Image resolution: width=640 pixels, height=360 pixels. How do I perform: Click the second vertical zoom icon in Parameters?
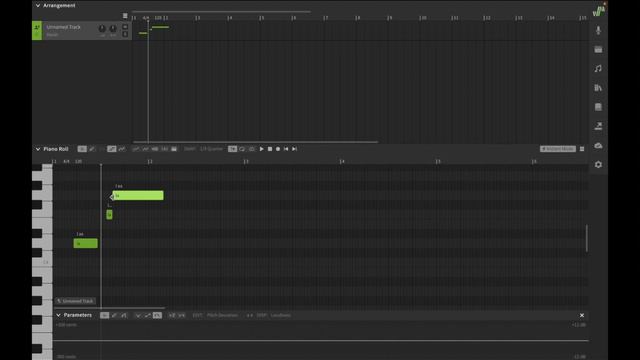pyautogui.click(x=181, y=315)
